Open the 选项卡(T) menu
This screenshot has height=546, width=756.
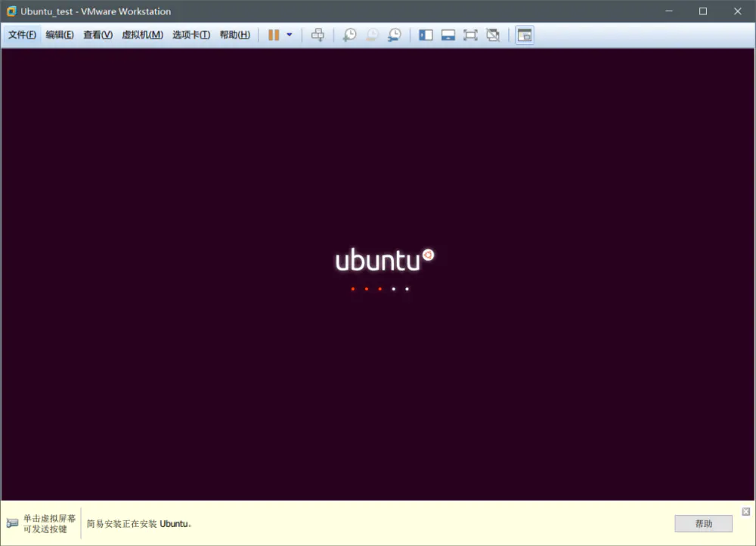pyautogui.click(x=191, y=35)
